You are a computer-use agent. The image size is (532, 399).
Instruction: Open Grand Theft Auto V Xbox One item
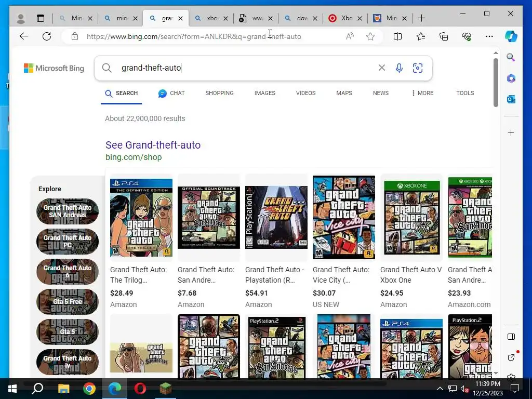412,217
